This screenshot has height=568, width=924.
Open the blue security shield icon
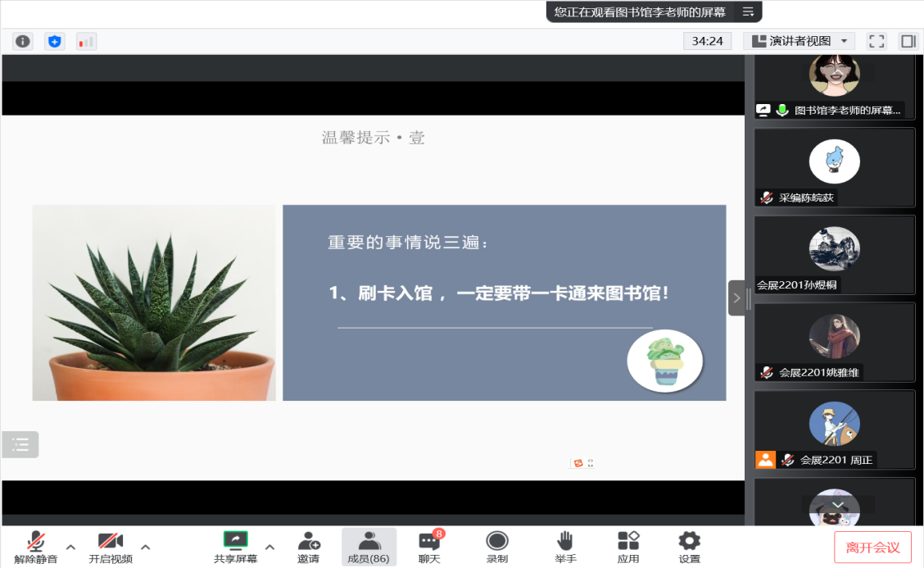coord(55,41)
